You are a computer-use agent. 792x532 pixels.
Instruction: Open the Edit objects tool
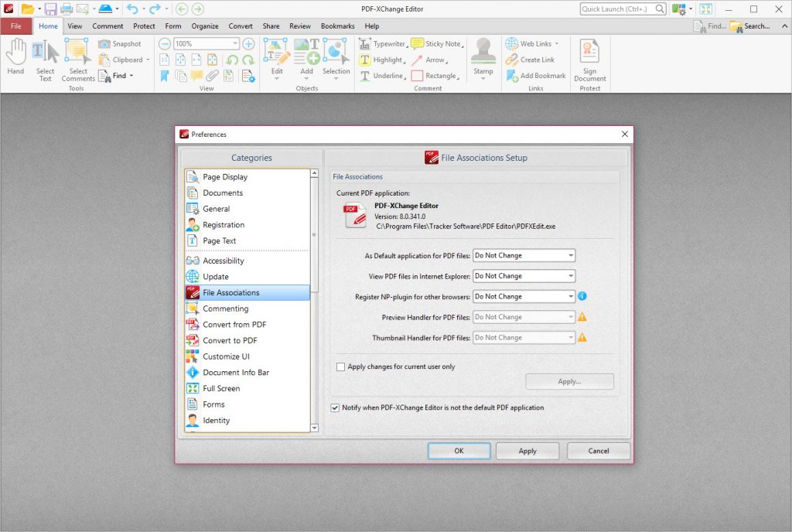pyautogui.click(x=277, y=59)
